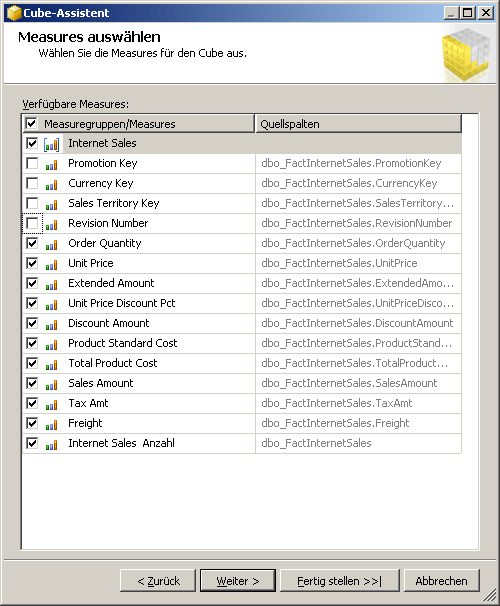Select the Internet Sales group row label

pos(102,143)
